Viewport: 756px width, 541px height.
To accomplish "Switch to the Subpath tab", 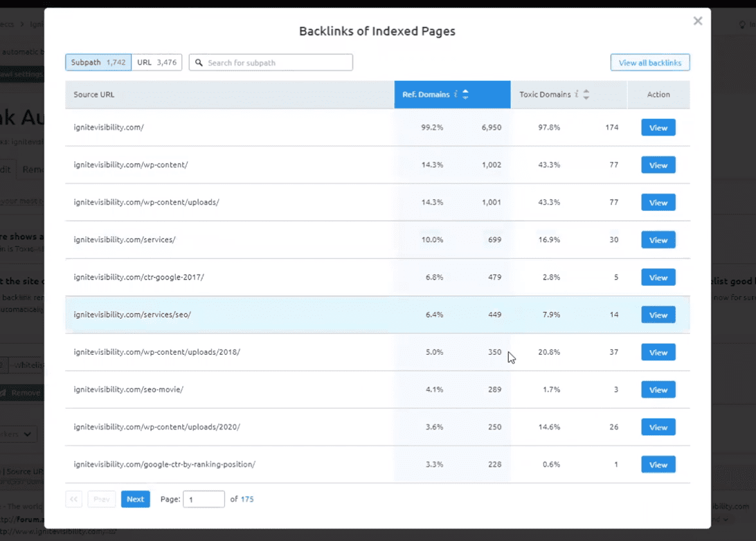I will (98, 62).
